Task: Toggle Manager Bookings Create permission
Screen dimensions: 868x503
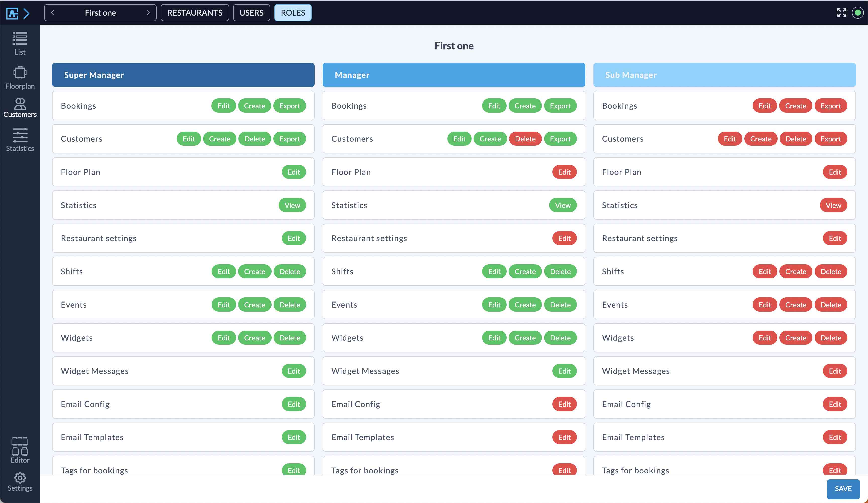Action: pos(525,106)
